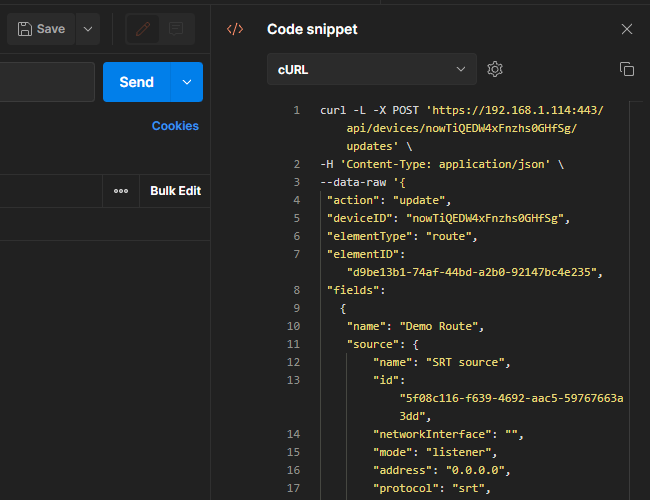
Task: Click the curl command on line 1
Action: [x=334, y=110]
